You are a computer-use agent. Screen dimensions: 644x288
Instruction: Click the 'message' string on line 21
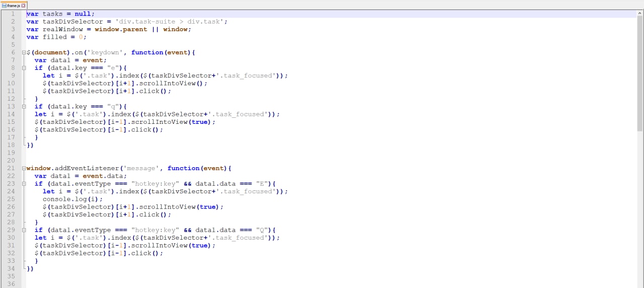(141, 168)
